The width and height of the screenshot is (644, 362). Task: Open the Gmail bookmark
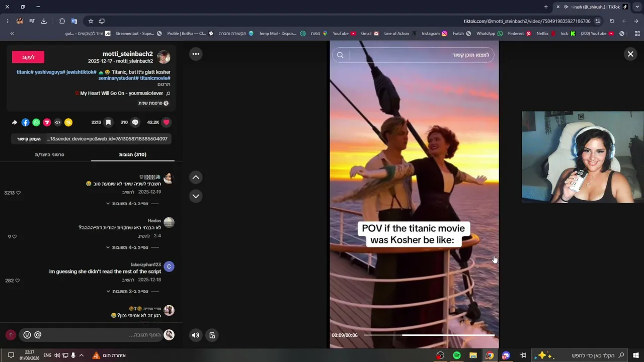[370, 34]
